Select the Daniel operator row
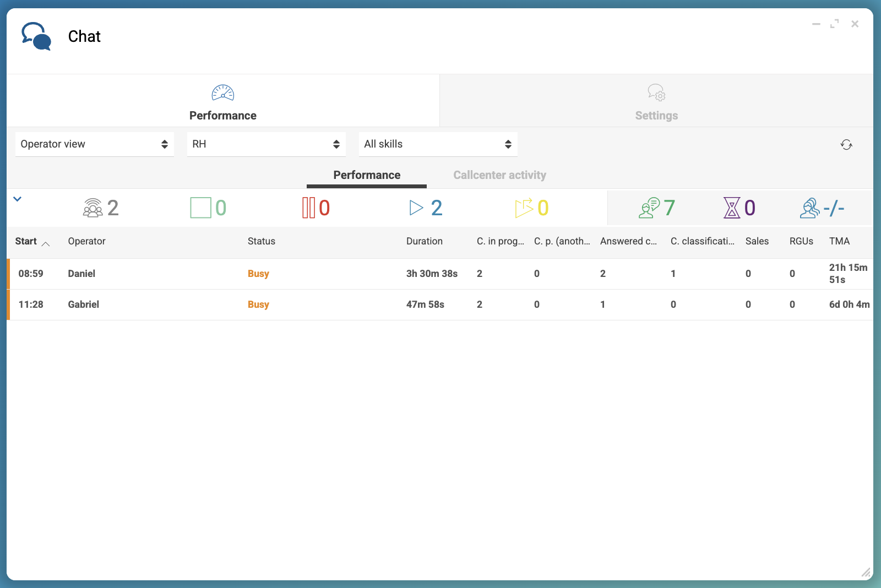The width and height of the screenshot is (881, 588). (x=440, y=274)
